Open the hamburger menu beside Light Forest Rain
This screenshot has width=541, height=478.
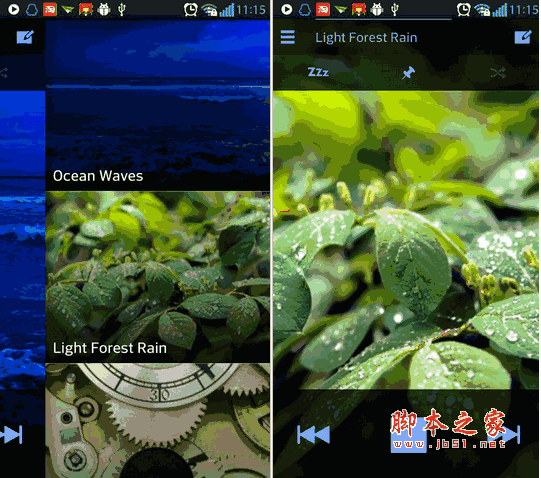pos(287,37)
